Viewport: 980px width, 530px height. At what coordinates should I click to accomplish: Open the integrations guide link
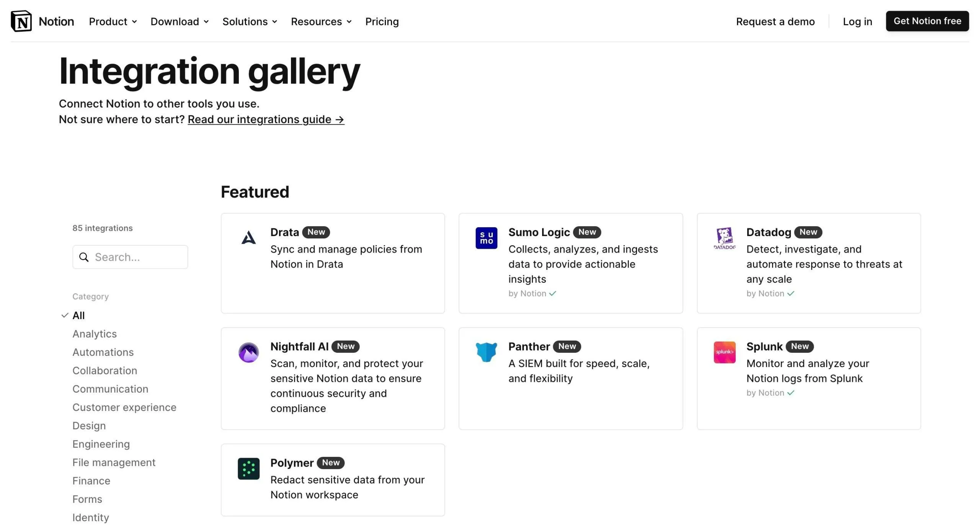point(266,119)
